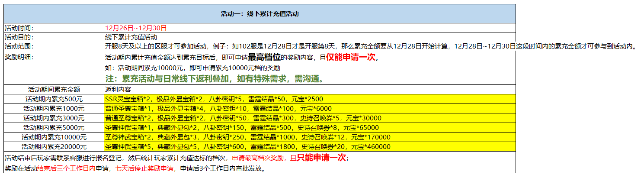Click the 活动期内累充10000元 row label
Image resolution: width=644 pixels, height=194 pixels.
[54, 137]
